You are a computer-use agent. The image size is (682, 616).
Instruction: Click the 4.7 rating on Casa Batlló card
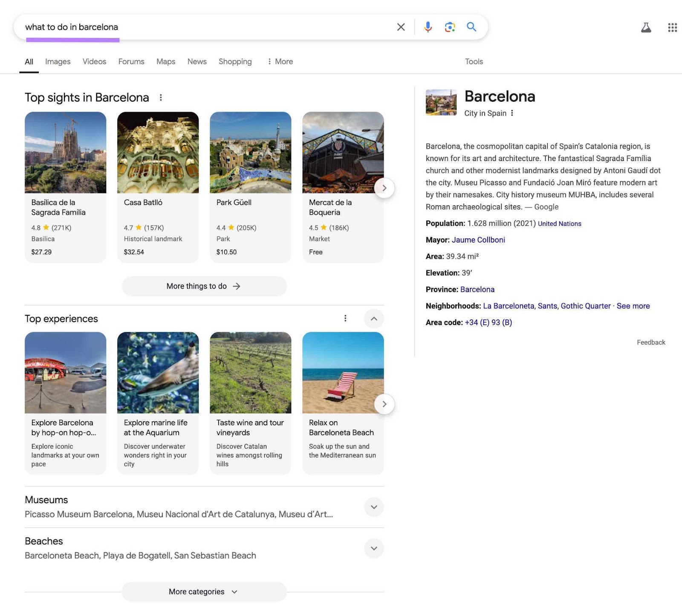coord(128,228)
